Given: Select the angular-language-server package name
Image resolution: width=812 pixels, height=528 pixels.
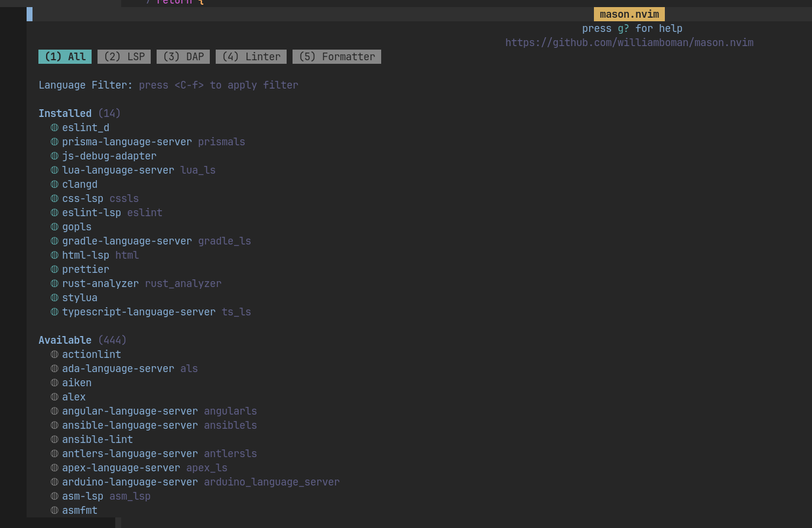Looking at the screenshot, I should coord(130,411).
